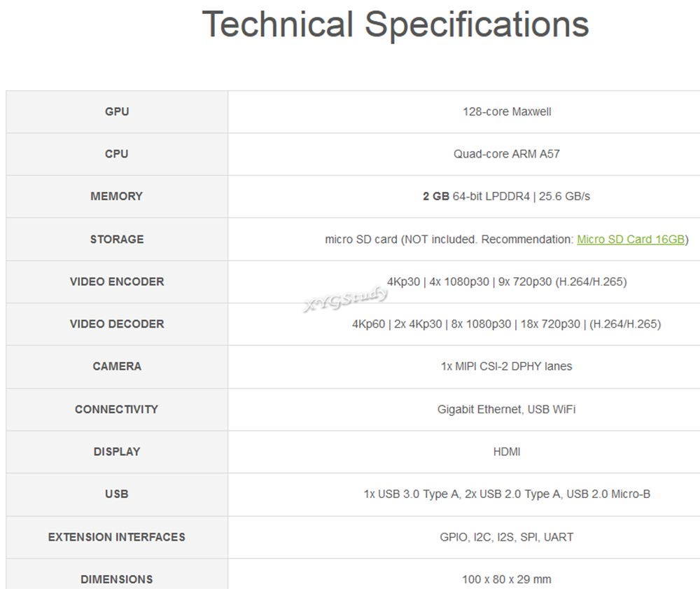Click the XYGStudy watermark

[345, 299]
